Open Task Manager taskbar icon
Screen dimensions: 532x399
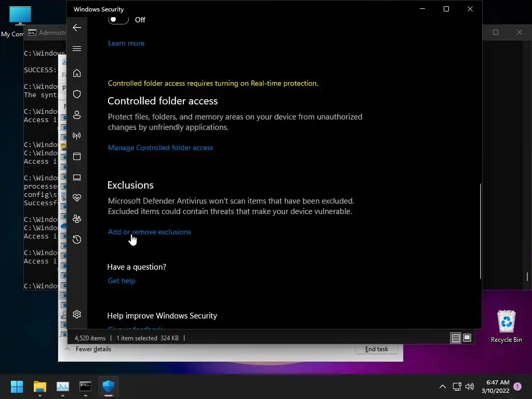click(63, 387)
